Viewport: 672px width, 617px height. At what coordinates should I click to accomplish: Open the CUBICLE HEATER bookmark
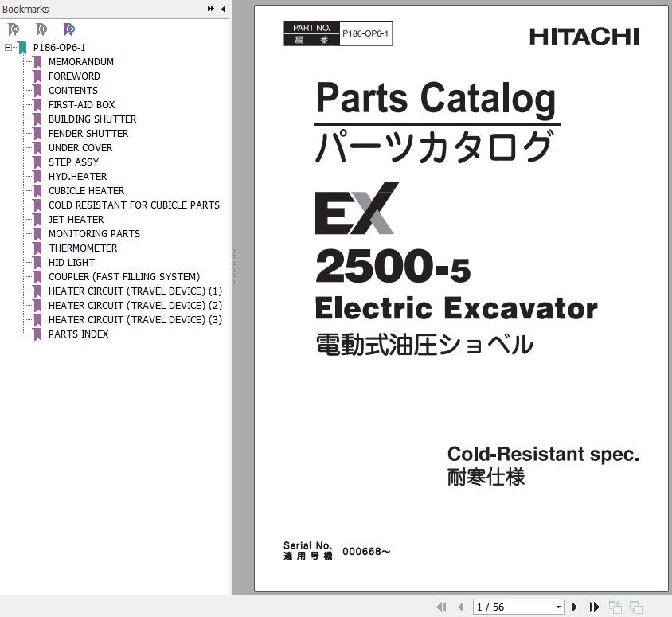(86, 190)
